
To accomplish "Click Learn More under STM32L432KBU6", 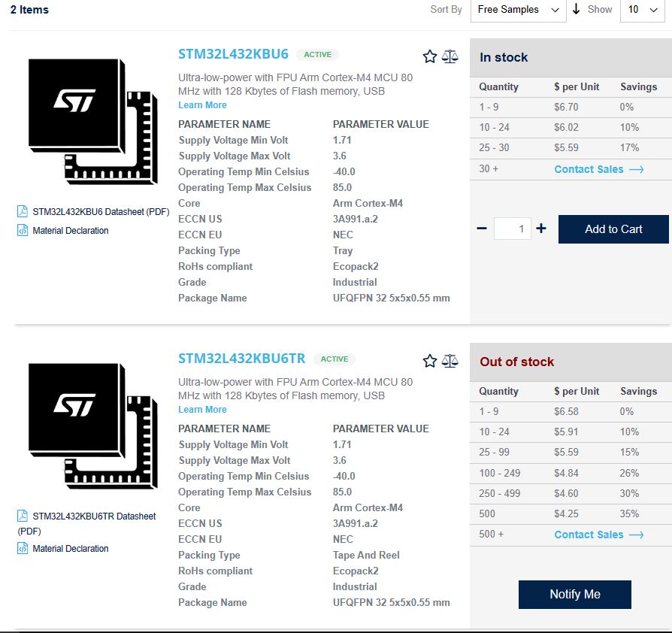I will pos(202,105).
